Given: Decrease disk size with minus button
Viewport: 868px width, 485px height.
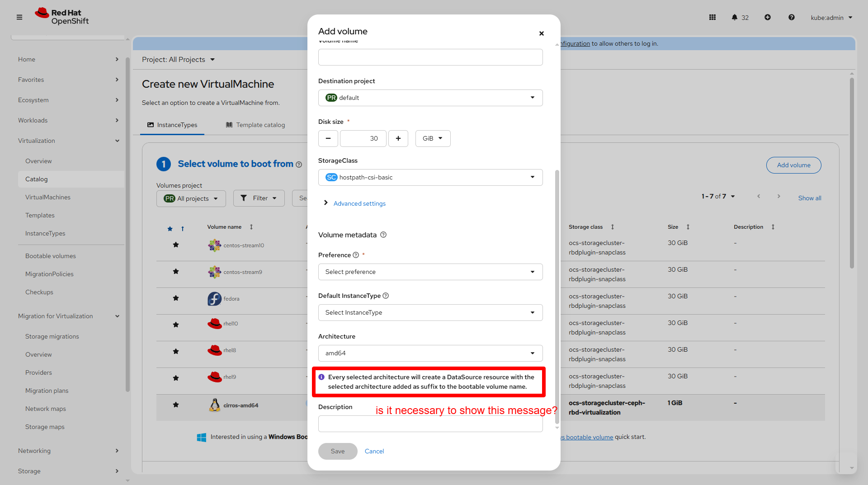Looking at the screenshot, I should click(x=328, y=138).
